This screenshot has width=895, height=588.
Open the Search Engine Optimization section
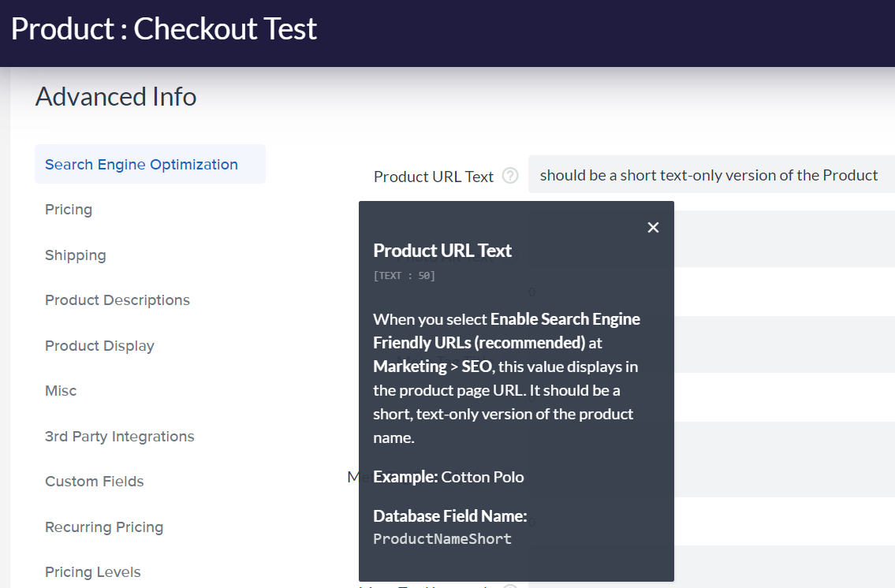(x=142, y=165)
